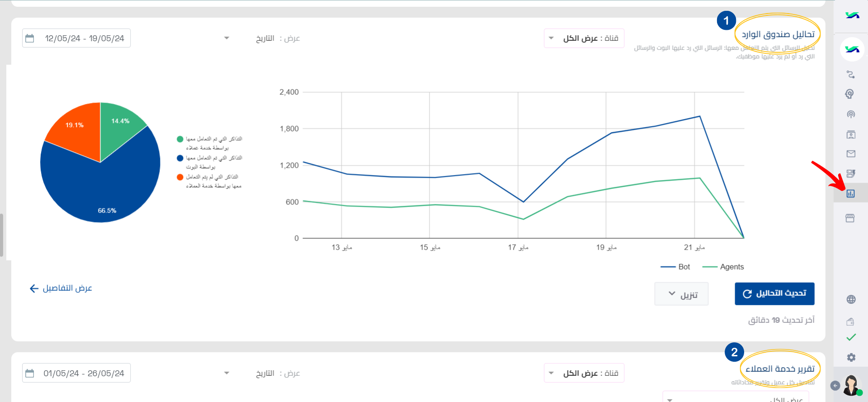Open the store sidebar icon
The image size is (868, 402).
tap(850, 218)
